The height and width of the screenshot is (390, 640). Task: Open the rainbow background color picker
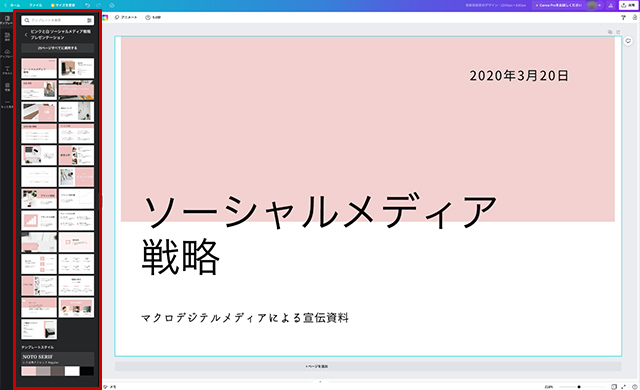pyautogui.click(x=105, y=18)
